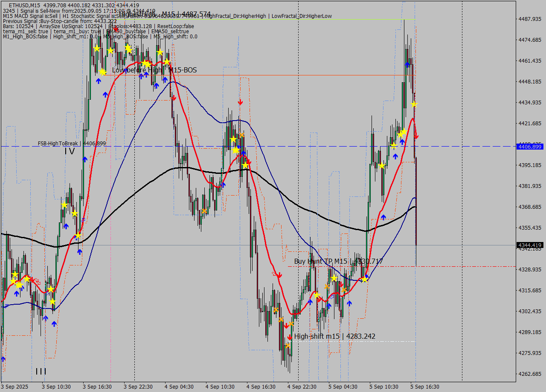Select the FSB-HighToBreak 4406.899 label
This screenshot has width=546, height=392.
[x=71, y=144]
